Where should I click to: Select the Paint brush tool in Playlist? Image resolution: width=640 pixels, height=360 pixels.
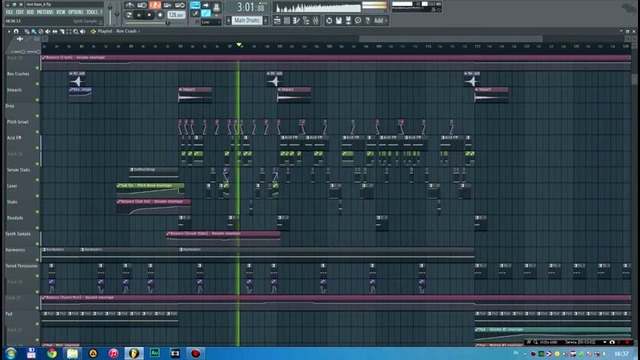34,31
